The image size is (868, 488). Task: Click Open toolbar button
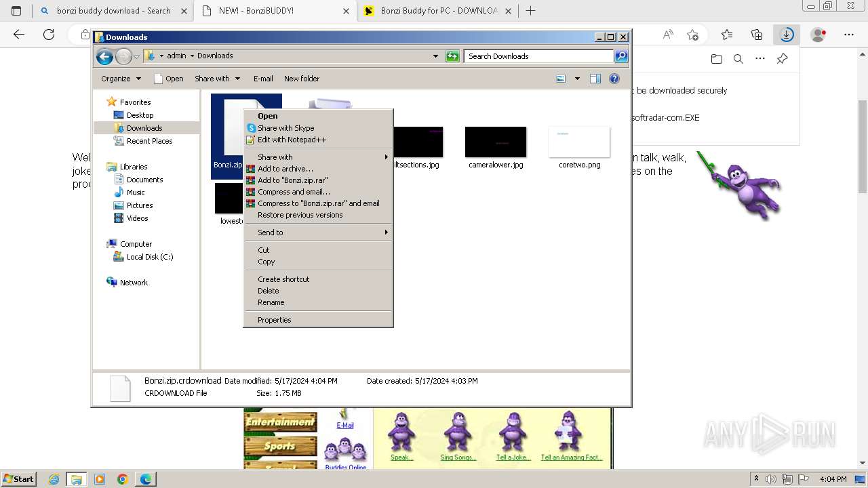(169, 79)
